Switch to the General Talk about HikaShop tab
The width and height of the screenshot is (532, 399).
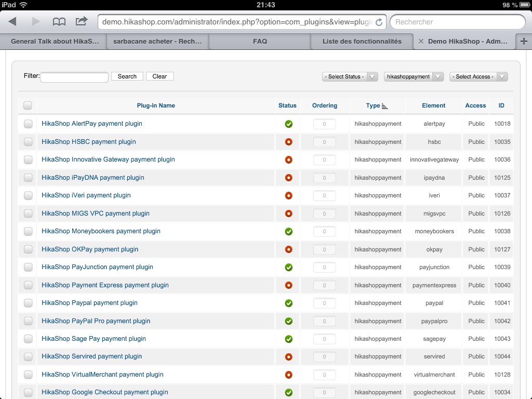tap(55, 42)
